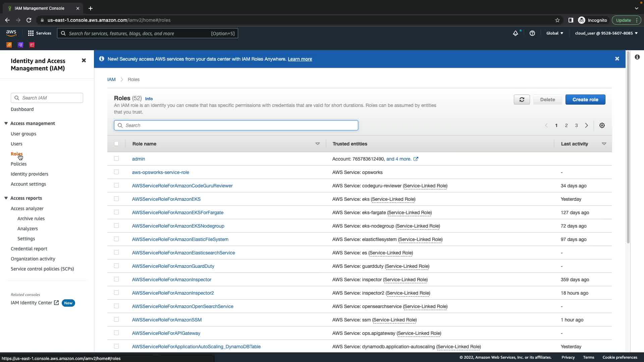Open the AWSServiceRoleForAmazonGuardDuty role link
The height and width of the screenshot is (362, 644).
[173, 266]
